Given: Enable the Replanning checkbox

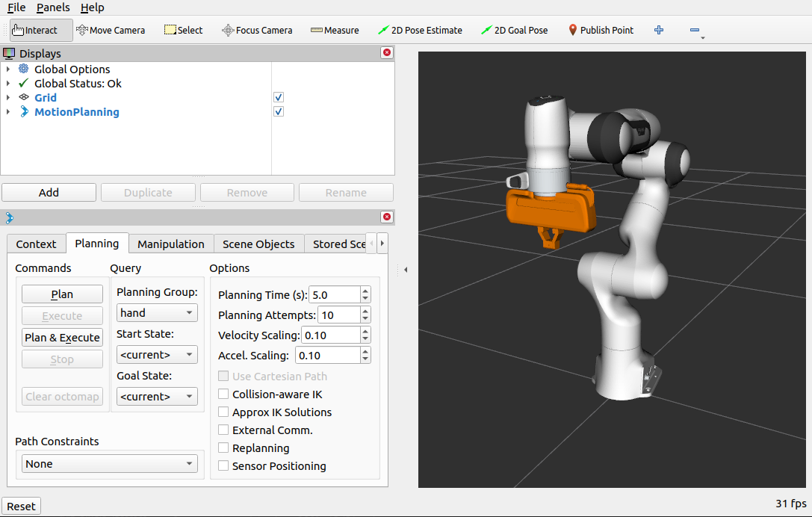Looking at the screenshot, I should click(x=223, y=448).
